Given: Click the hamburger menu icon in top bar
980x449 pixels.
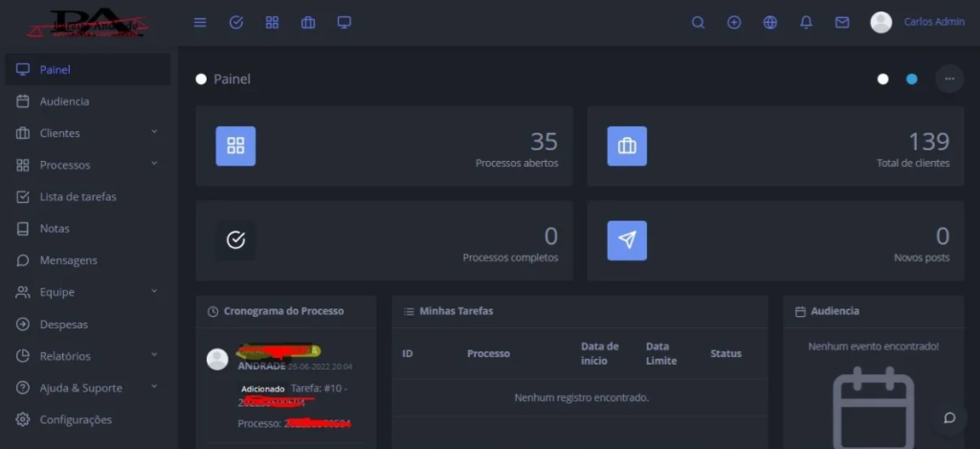Looking at the screenshot, I should [200, 22].
